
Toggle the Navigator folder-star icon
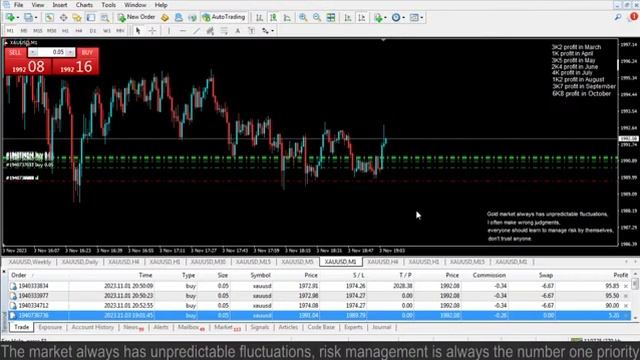click(x=77, y=18)
